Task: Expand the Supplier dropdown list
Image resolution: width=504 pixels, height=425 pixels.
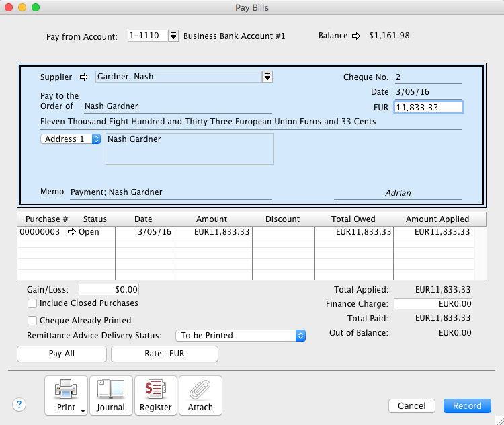Action: (267, 77)
